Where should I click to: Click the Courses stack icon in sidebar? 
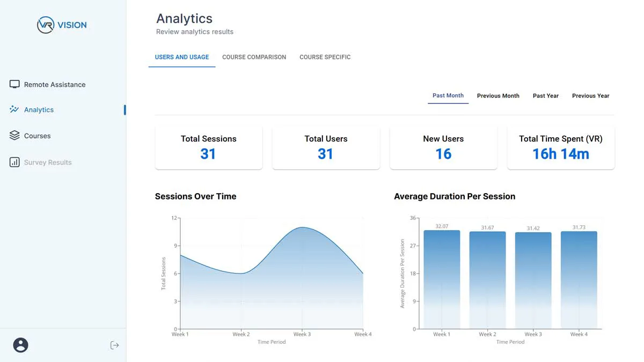pos(13,135)
